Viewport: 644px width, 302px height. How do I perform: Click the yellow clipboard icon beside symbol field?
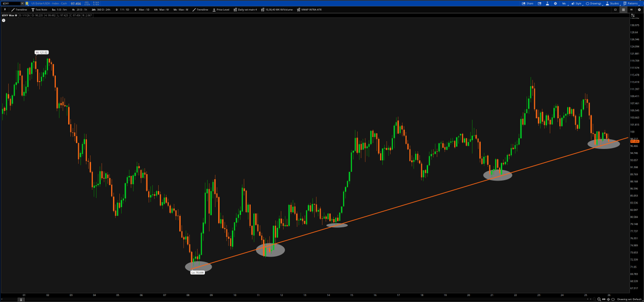coord(27,3)
